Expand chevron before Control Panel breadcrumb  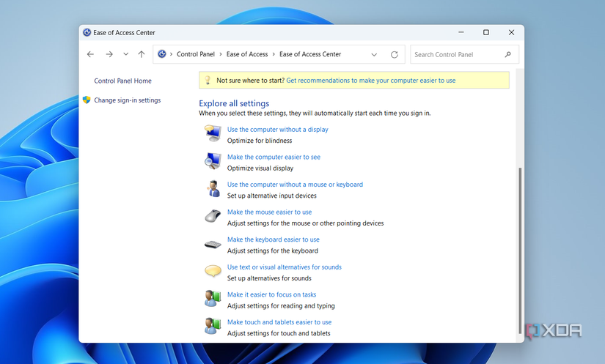[x=171, y=54]
